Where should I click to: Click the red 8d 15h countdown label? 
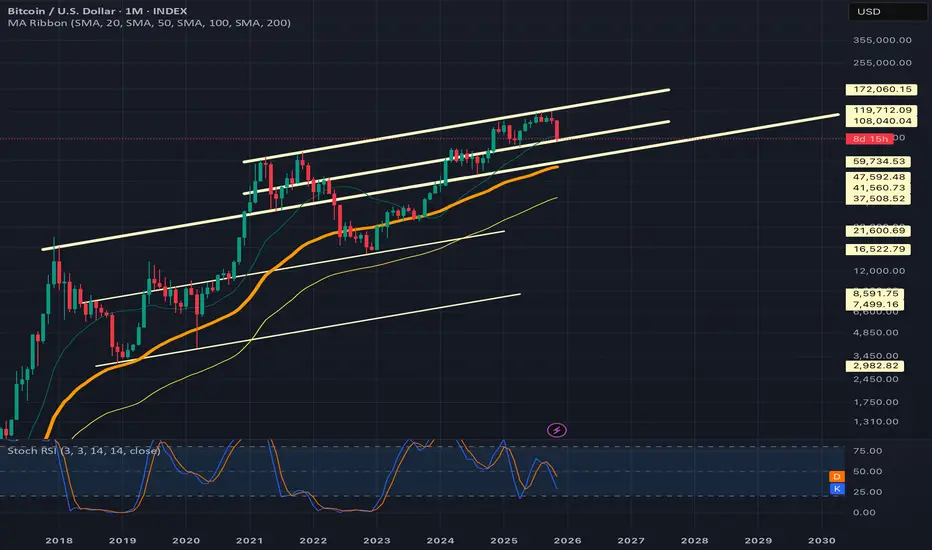pos(870,139)
